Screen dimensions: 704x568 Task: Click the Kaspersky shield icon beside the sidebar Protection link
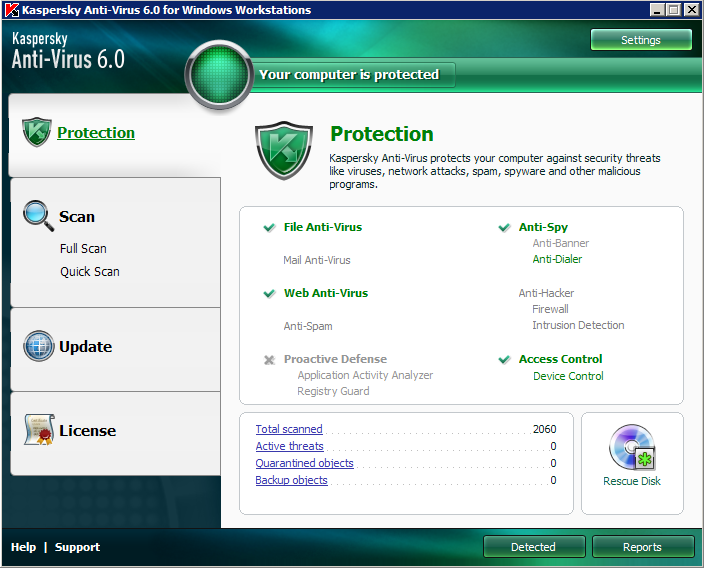37,132
